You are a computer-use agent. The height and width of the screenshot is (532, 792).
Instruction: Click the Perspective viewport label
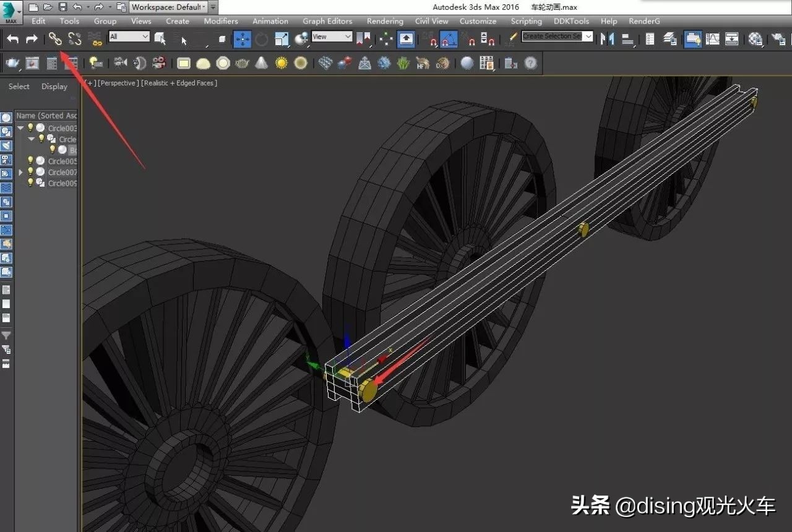click(x=118, y=82)
